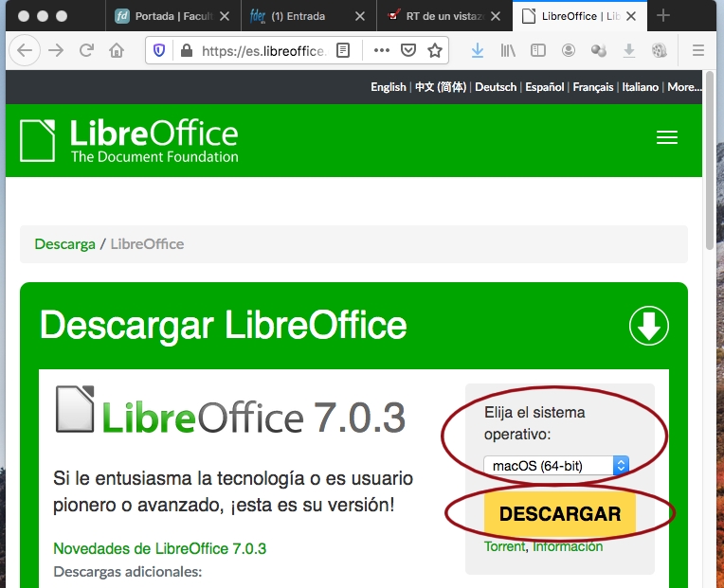This screenshot has height=588, width=724.
Task: Expand the green hamburger navigation menu
Action: [667, 138]
